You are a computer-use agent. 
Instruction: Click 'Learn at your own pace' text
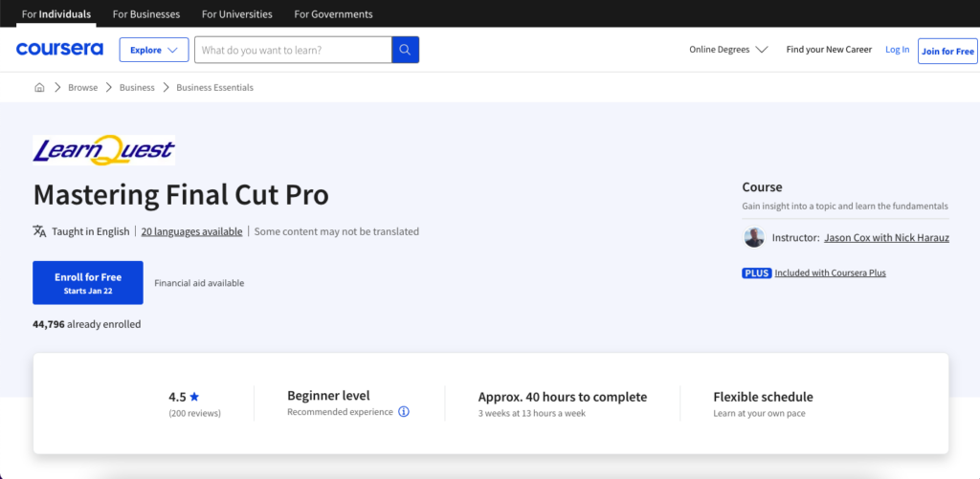759,413
